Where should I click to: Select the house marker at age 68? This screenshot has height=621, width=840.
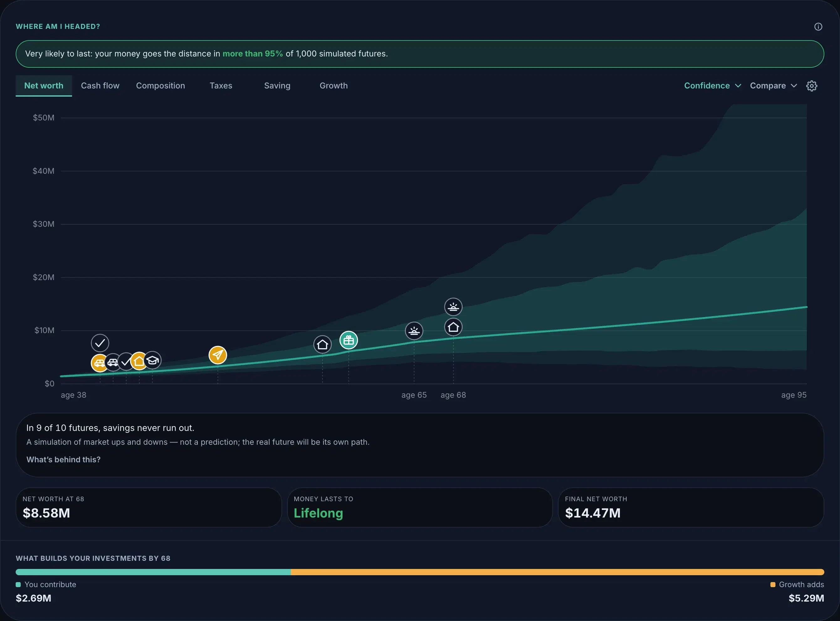pos(454,327)
